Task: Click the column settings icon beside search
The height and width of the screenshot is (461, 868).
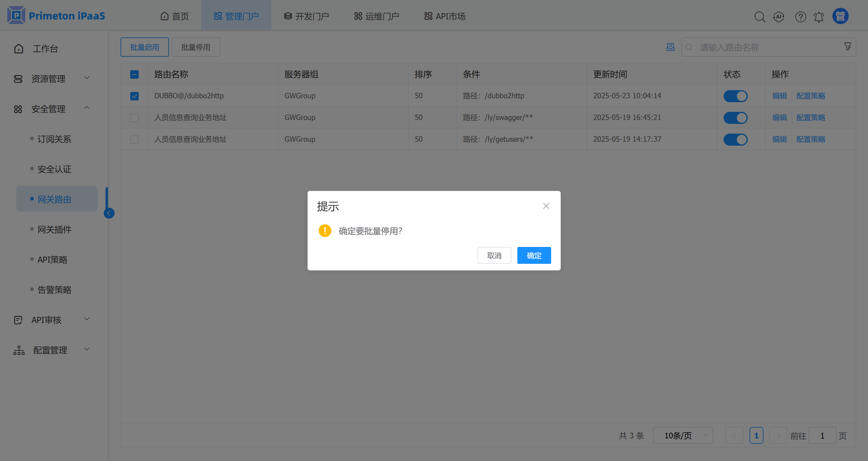Action: 670,47
